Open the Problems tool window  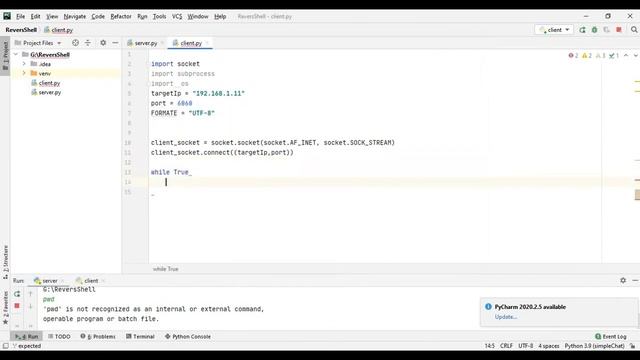click(98, 336)
